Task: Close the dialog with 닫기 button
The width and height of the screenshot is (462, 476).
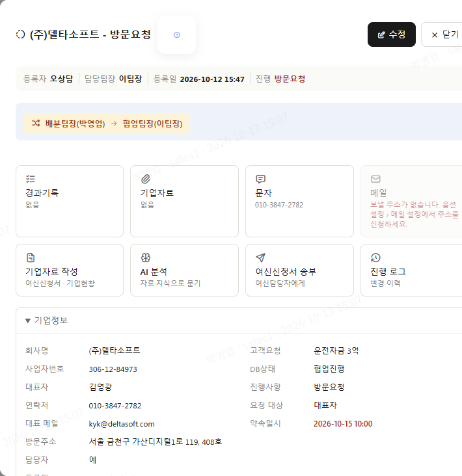Action: pyautogui.click(x=443, y=34)
